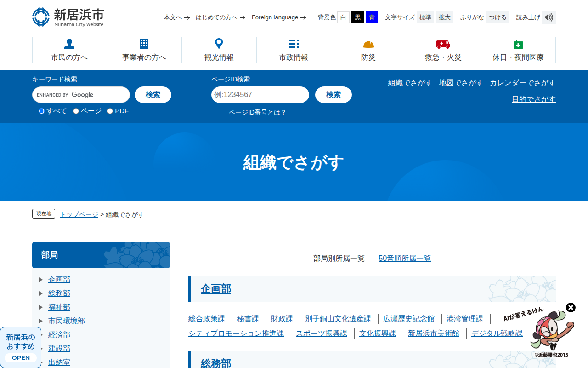Switch to 50音順所属一覧 view

click(x=404, y=258)
